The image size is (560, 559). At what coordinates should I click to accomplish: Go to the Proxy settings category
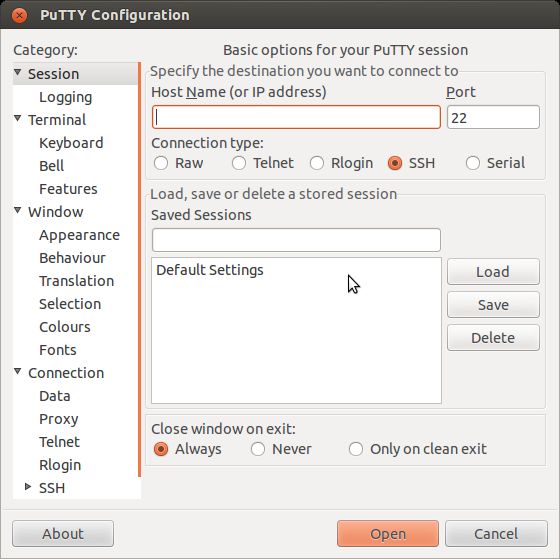(59, 419)
